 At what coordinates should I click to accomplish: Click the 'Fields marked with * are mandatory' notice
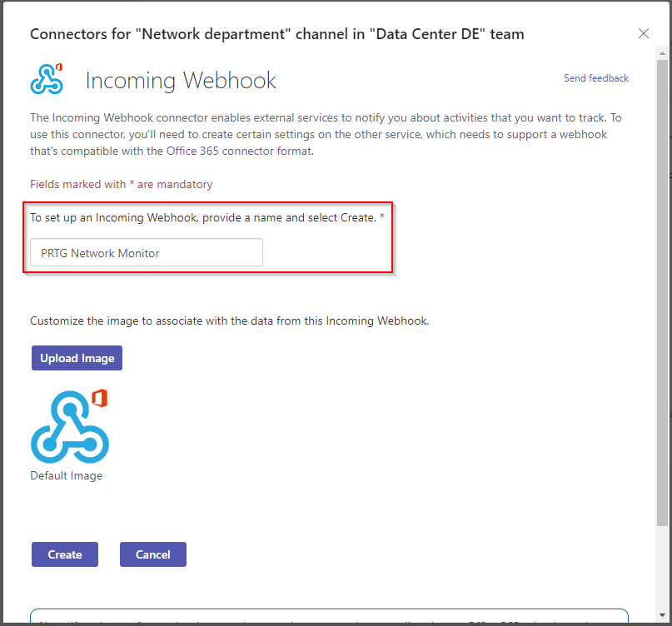point(122,184)
